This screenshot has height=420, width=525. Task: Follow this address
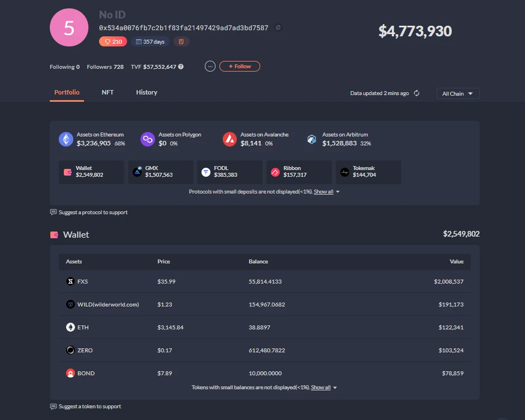[240, 66]
